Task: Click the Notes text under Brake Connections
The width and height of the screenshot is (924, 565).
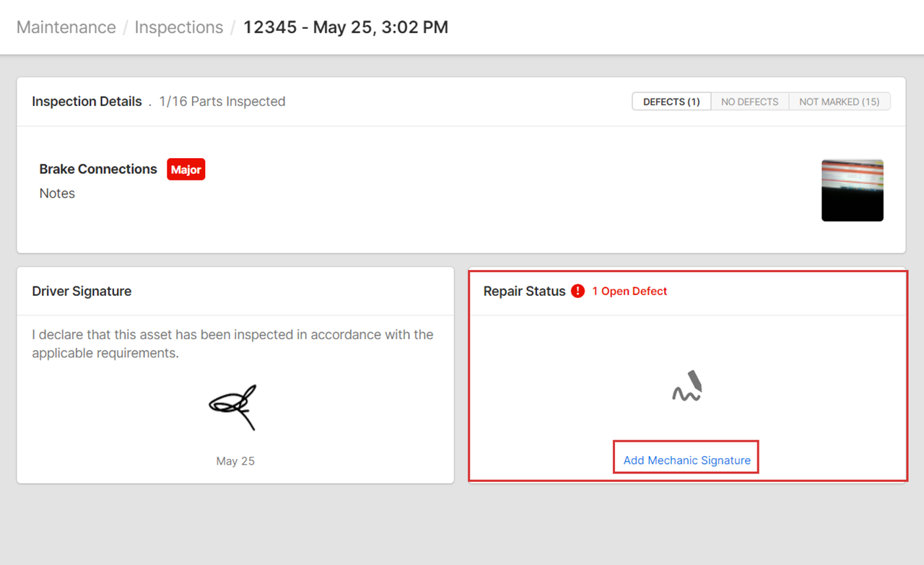Action: click(x=57, y=193)
